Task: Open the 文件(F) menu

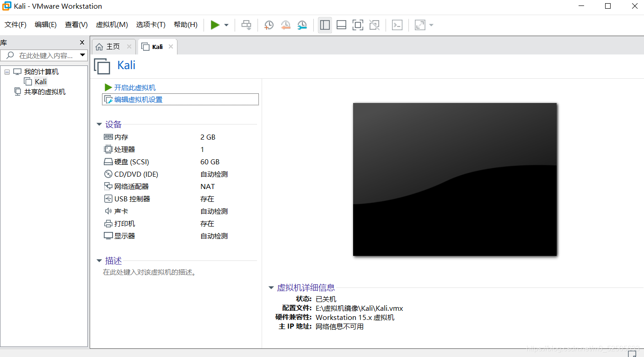Action: tap(16, 25)
